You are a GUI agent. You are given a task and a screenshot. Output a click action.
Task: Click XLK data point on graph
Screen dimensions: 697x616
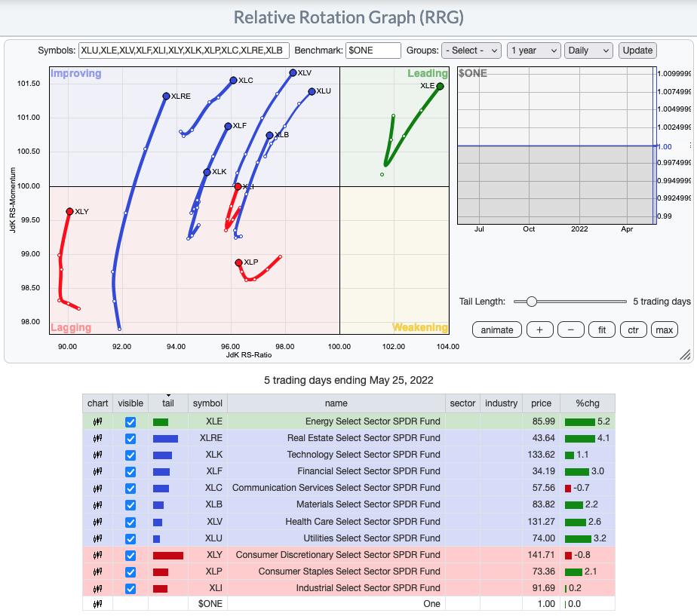tap(207, 172)
